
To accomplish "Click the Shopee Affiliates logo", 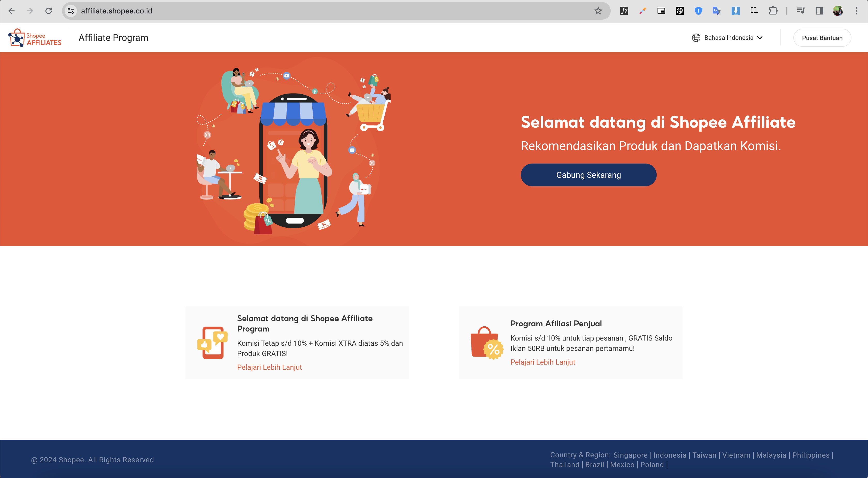I will click(x=35, y=38).
